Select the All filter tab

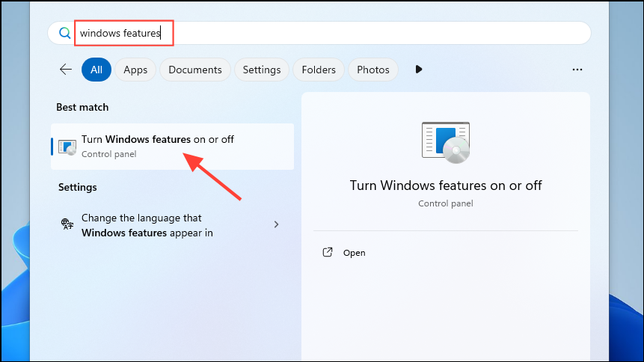coord(96,70)
